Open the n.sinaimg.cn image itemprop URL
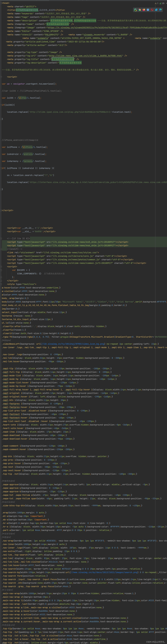The image size is (167, 644). [107, 28]
